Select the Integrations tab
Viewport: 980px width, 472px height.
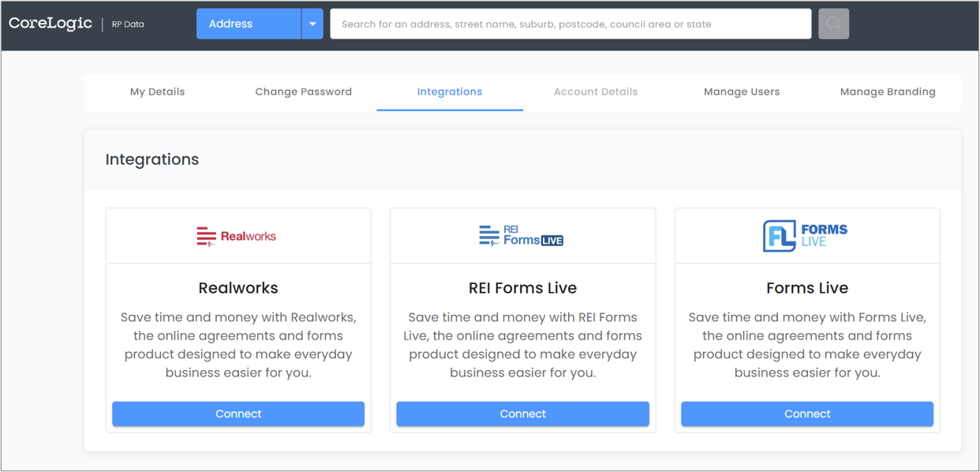(x=450, y=92)
